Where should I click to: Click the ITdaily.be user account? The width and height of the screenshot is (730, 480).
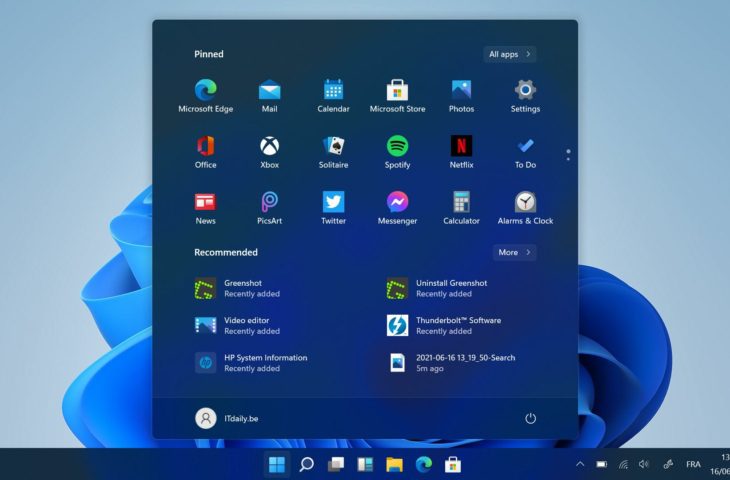point(227,418)
